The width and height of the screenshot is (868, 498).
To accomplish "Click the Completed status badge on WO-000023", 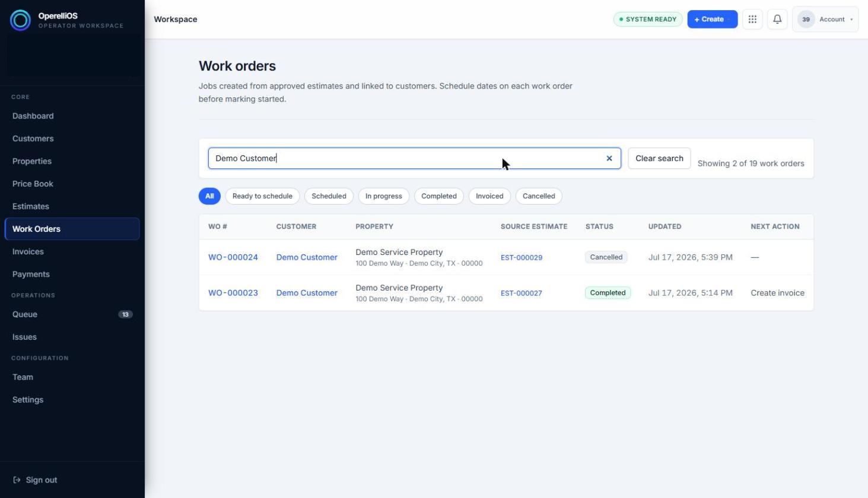I will pyautogui.click(x=608, y=293).
